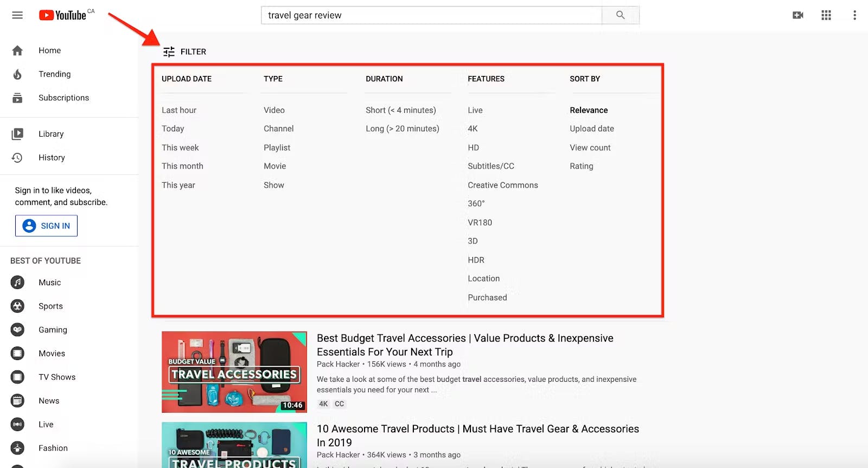Screen dimensions: 868x468
Task: Open 10 Awesome Travel Products video title
Action: (478, 435)
